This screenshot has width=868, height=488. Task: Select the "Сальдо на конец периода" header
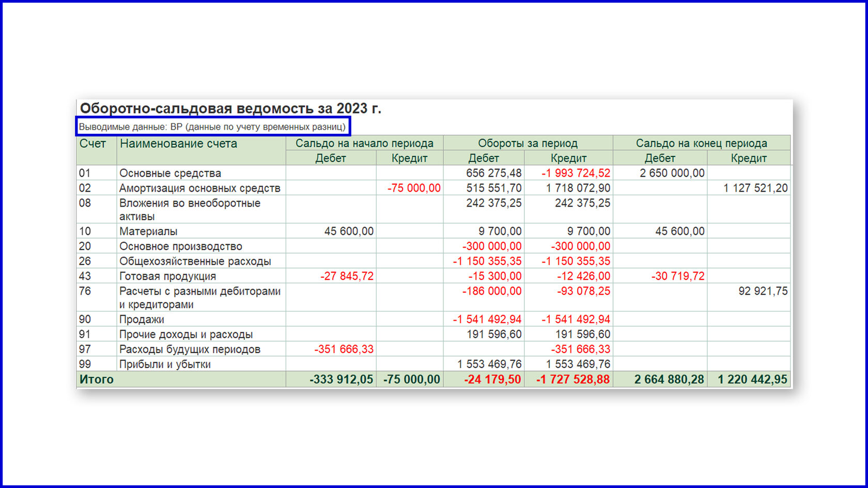pos(701,143)
